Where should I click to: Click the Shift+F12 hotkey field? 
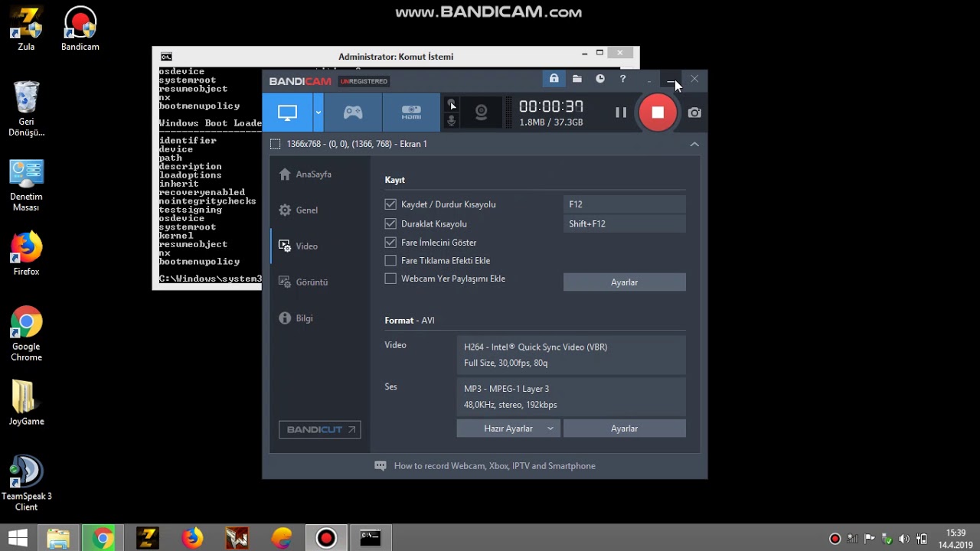[x=625, y=224]
